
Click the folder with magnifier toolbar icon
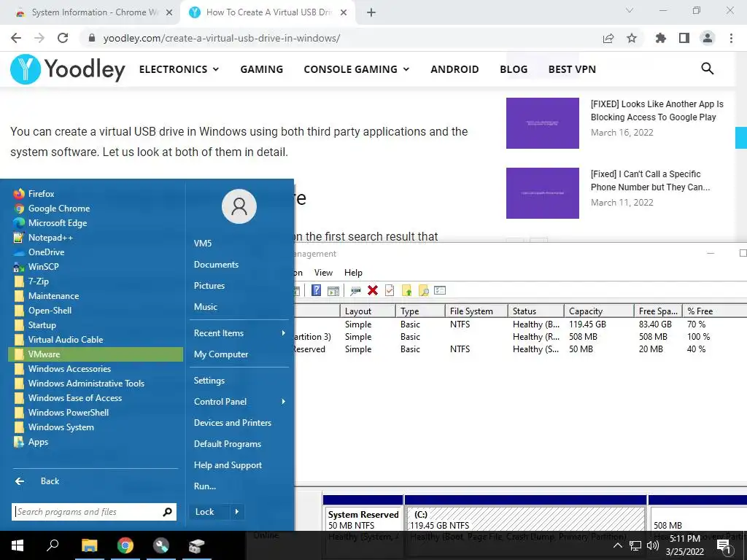423,290
